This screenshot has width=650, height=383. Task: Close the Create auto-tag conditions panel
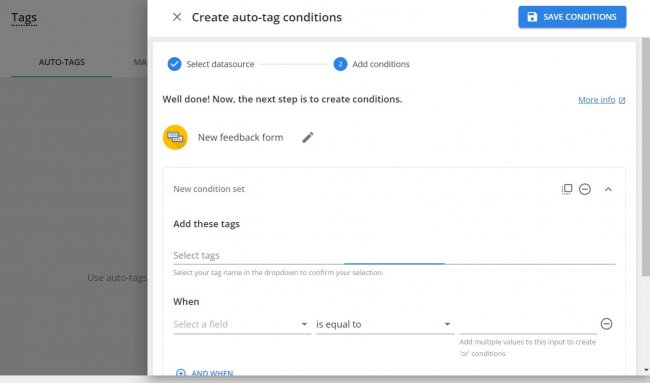tap(177, 17)
